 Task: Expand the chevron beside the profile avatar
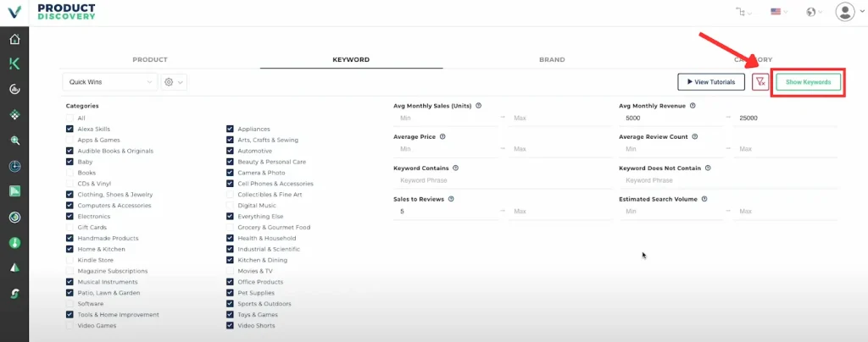862,12
